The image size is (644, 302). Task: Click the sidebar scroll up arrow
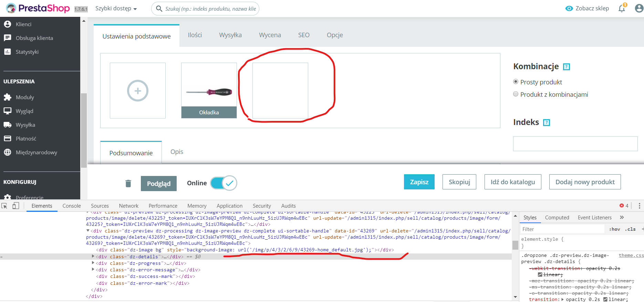coord(84,21)
